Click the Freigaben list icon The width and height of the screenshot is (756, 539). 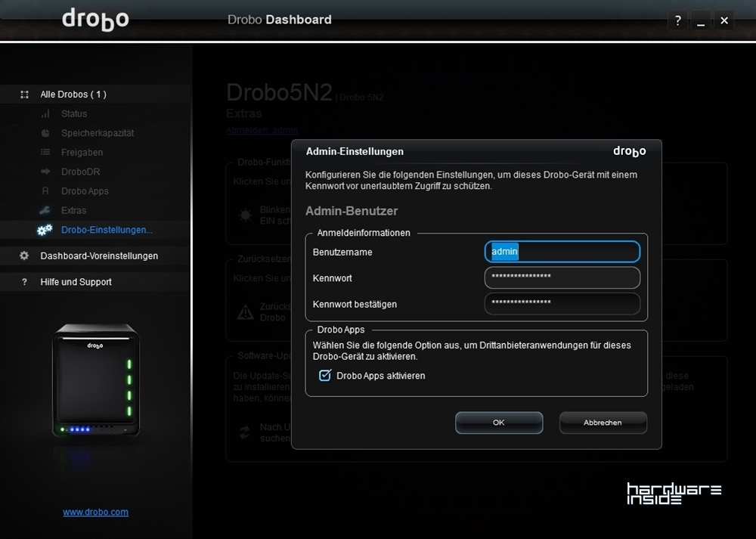coord(45,153)
